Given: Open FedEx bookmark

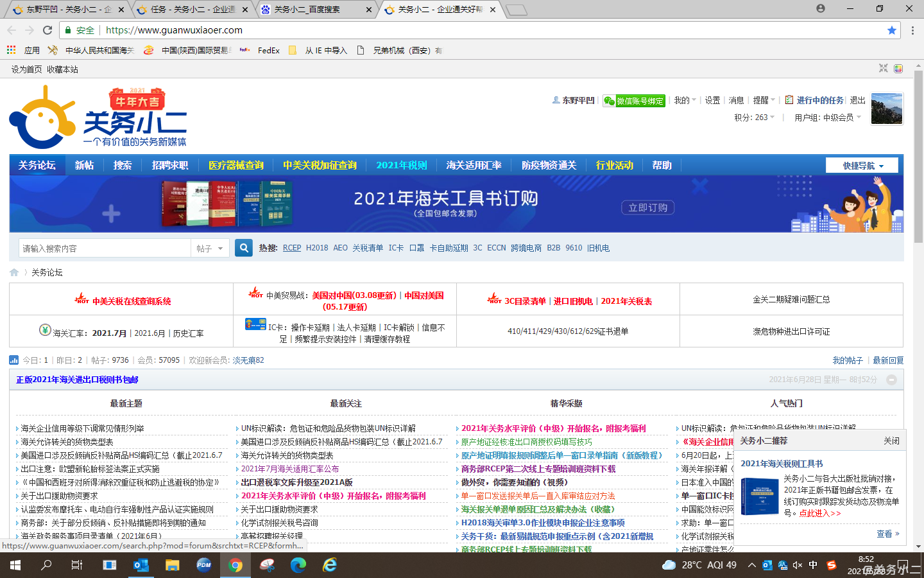Looking at the screenshot, I should point(260,50).
